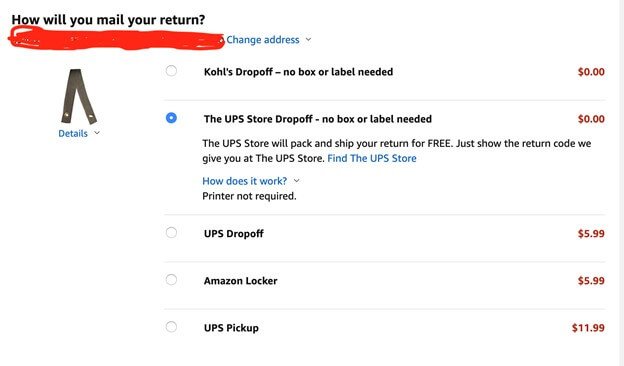The height and width of the screenshot is (366, 624).
Task: Click the $11.99 price for UPS Pickup
Action: 588,328
